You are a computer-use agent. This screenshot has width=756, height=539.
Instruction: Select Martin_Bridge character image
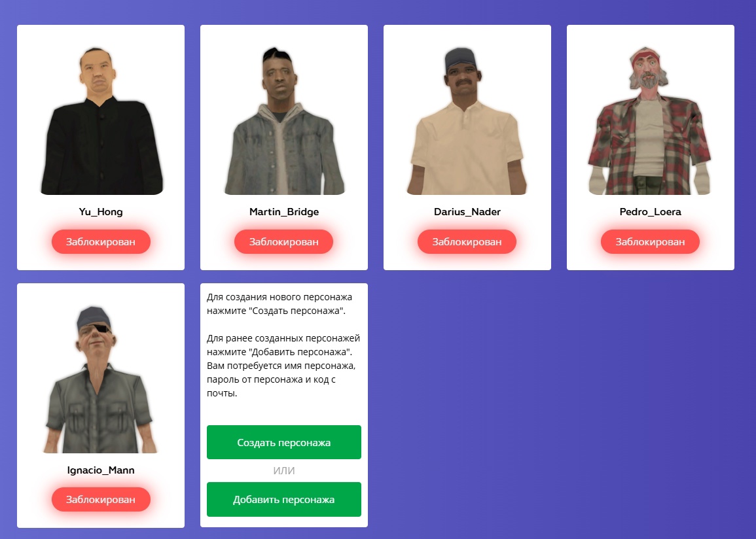click(x=285, y=120)
